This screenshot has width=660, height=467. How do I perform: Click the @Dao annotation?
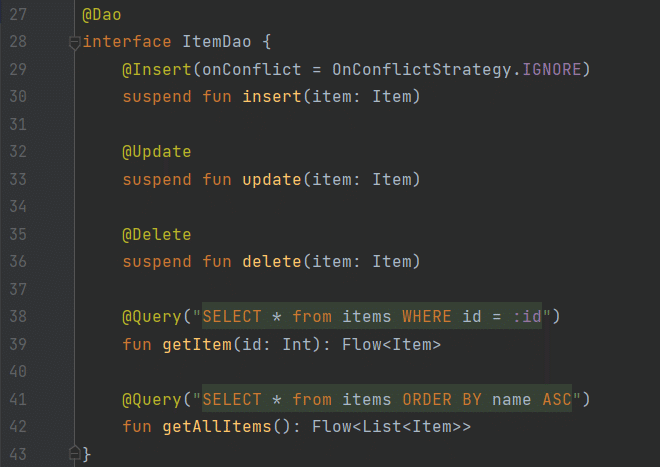101,15
